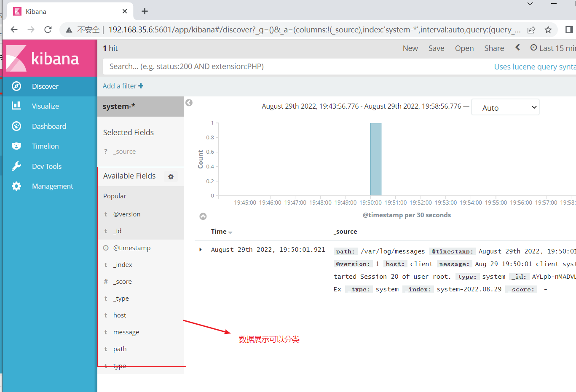Click the not secure warning icon

[69, 30]
